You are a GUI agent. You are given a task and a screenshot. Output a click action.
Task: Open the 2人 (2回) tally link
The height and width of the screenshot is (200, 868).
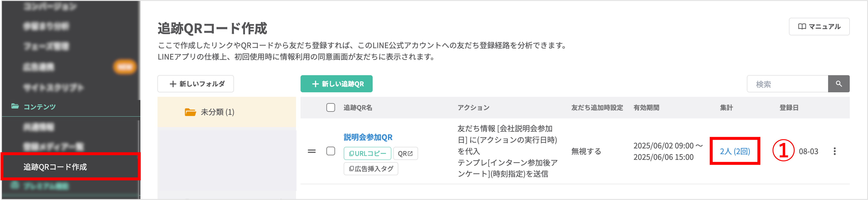734,152
